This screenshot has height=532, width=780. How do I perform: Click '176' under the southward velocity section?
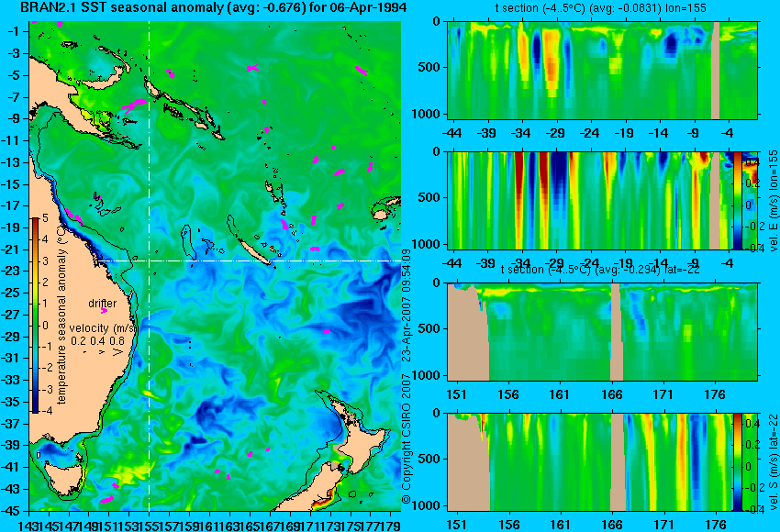click(x=715, y=525)
